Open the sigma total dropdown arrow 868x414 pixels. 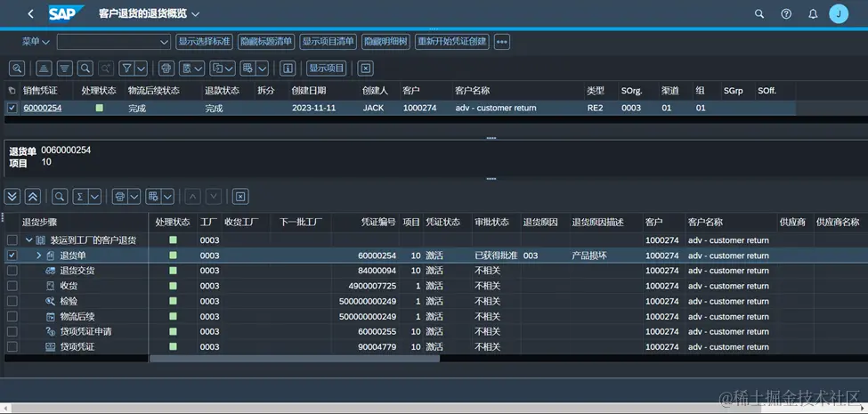click(x=94, y=196)
